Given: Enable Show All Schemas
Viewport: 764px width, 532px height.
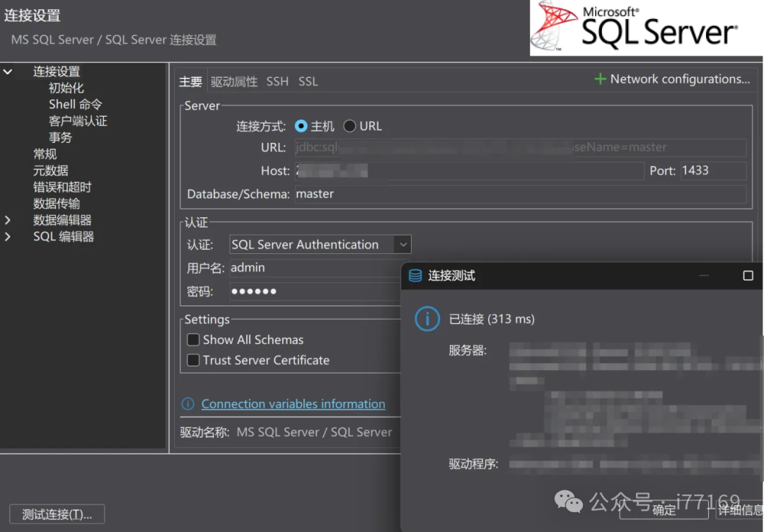Looking at the screenshot, I should [x=194, y=340].
